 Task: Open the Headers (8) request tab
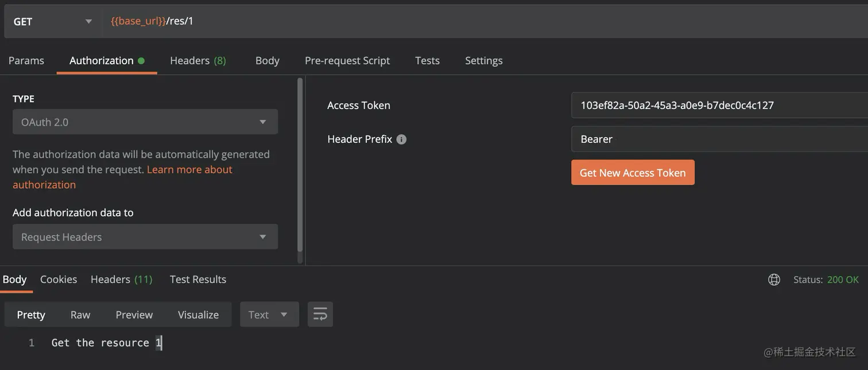pos(198,60)
